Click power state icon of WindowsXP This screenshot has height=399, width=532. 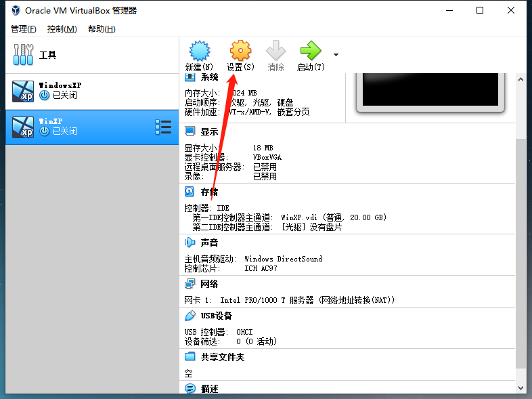tap(45, 96)
